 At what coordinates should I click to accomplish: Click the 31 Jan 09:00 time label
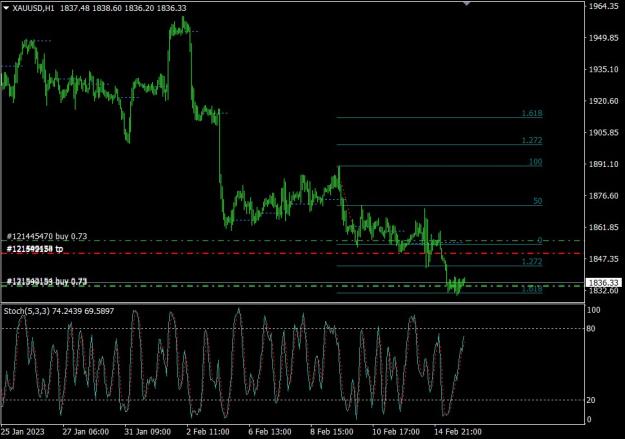pos(147,432)
